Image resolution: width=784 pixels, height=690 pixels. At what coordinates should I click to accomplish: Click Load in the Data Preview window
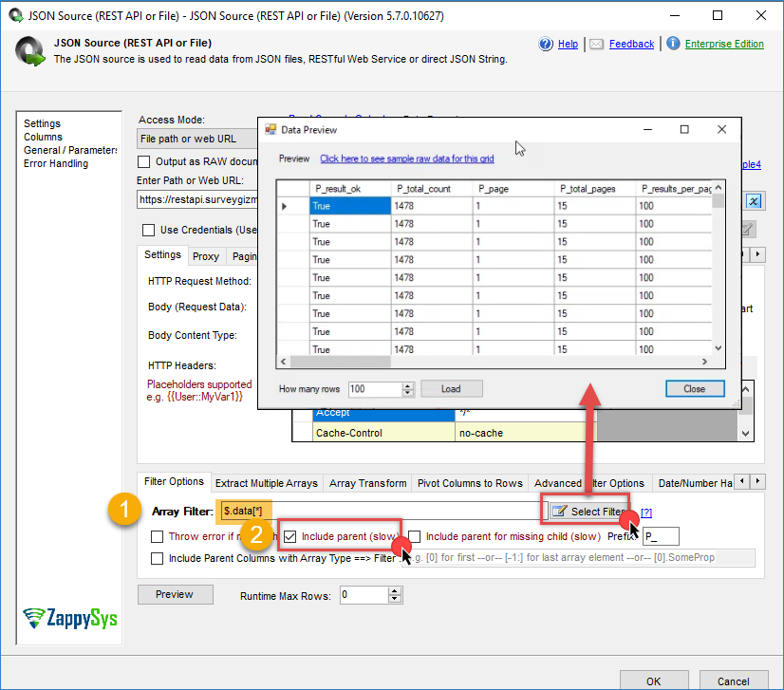pos(452,389)
